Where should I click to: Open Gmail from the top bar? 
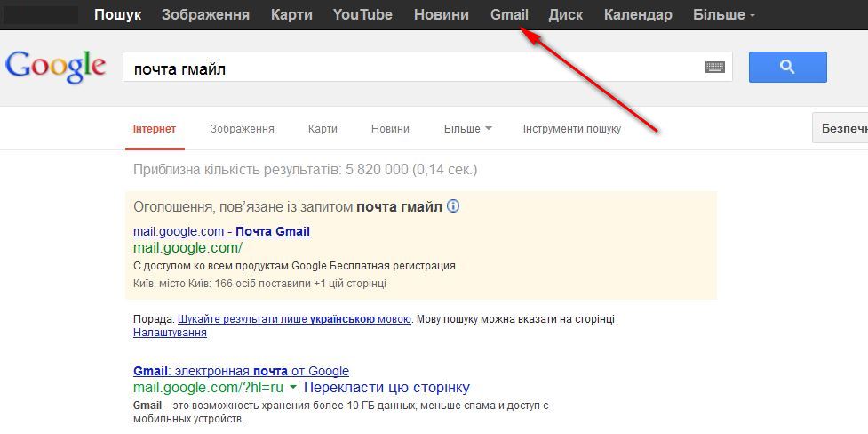[x=509, y=15]
